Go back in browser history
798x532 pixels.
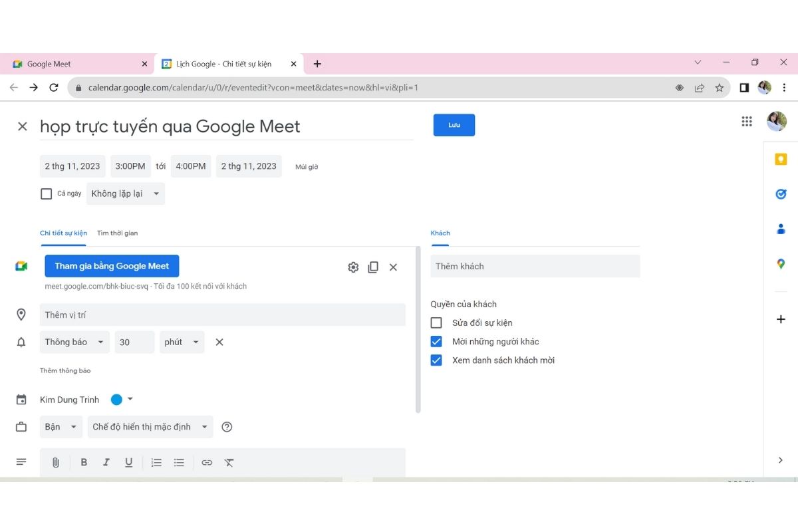tap(13, 87)
